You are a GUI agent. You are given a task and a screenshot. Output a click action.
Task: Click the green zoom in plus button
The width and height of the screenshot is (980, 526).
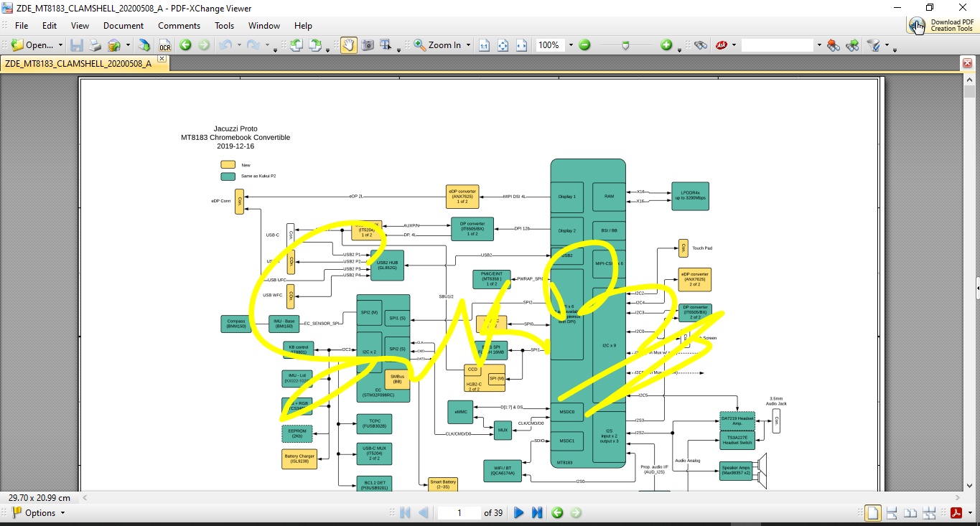click(666, 45)
